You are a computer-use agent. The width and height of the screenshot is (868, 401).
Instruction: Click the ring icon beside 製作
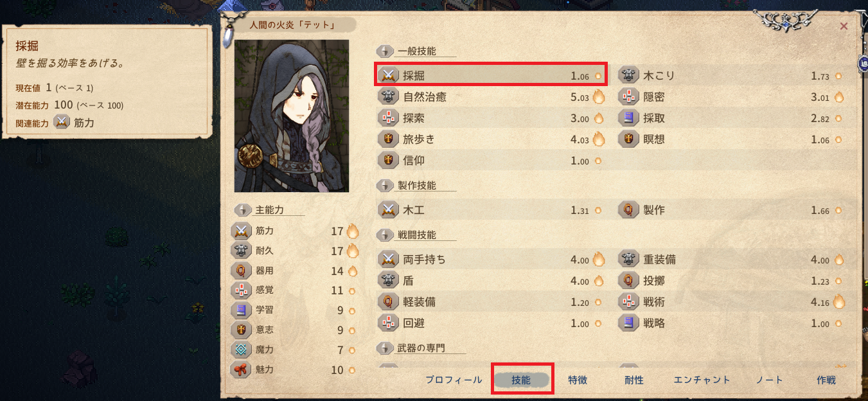(x=628, y=210)
